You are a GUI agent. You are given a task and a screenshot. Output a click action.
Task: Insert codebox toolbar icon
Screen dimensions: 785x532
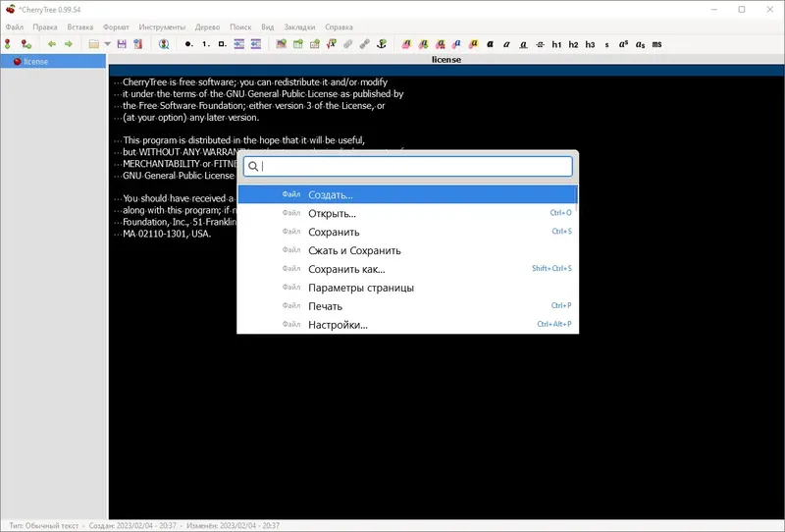point(314,44)
